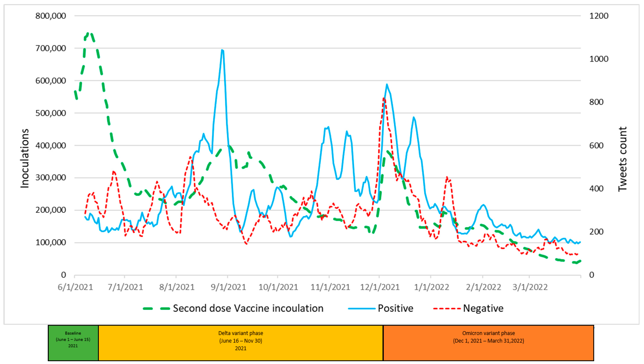The image size is (644, 364).
Task: Click the blue Positive legend line marker
Action: point(362,309)
